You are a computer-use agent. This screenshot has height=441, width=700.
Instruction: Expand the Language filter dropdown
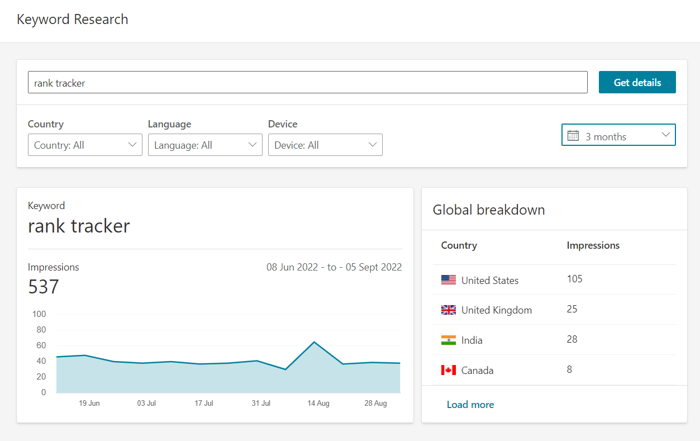pos(205,145)
